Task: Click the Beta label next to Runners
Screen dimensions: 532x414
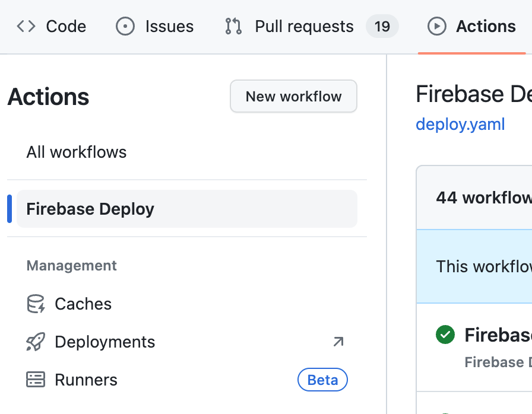Action: (x=322, y=380)
